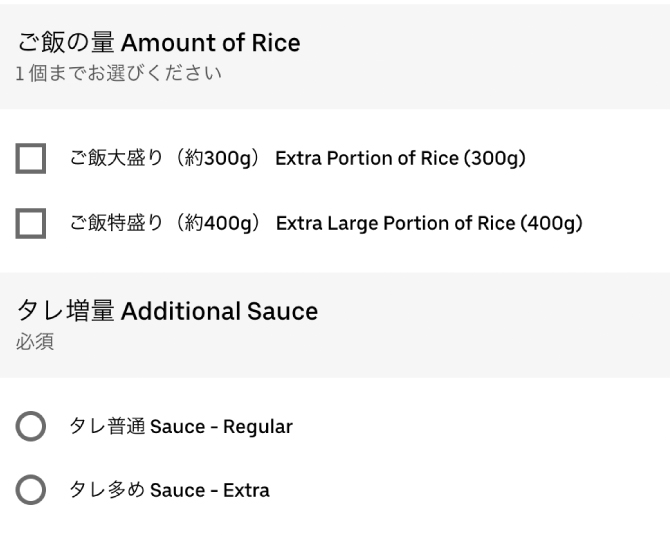This screenshot has width=670, height=536.
Task: Click the 'Additional Sauce' heading text
Action: 219,311
